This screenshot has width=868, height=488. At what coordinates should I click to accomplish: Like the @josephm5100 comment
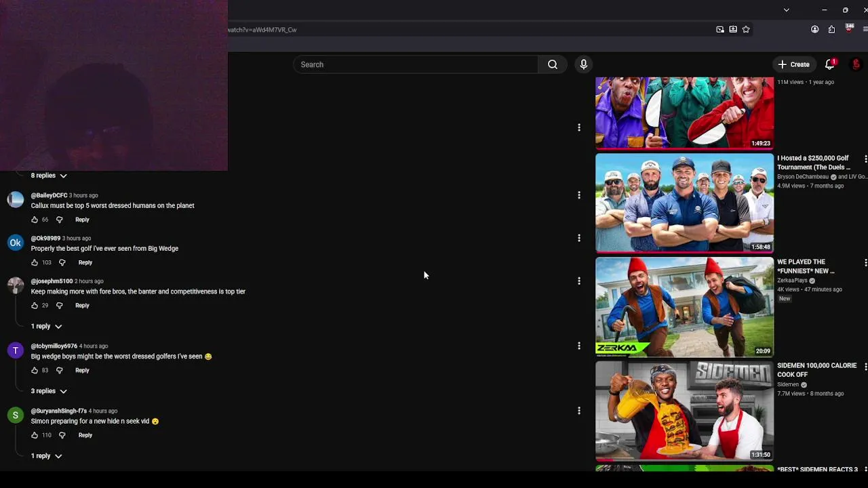pos(35,306)
